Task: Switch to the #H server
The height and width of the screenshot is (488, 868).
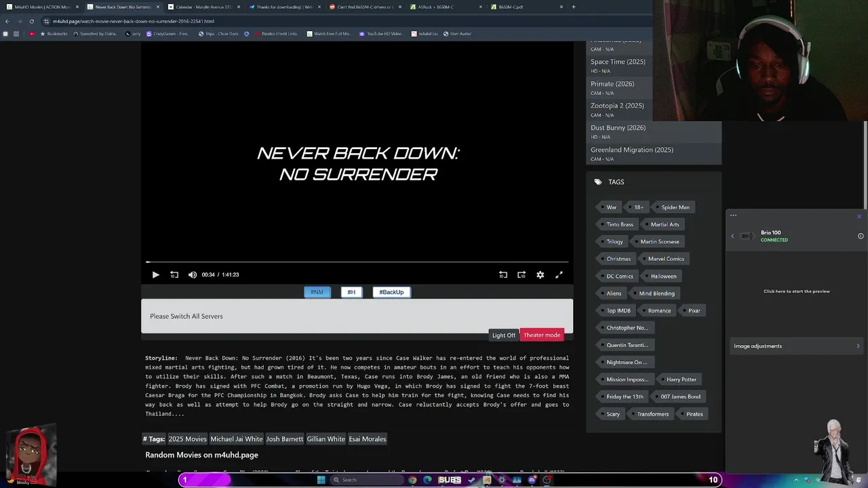Action: click(x=351, y=292)
